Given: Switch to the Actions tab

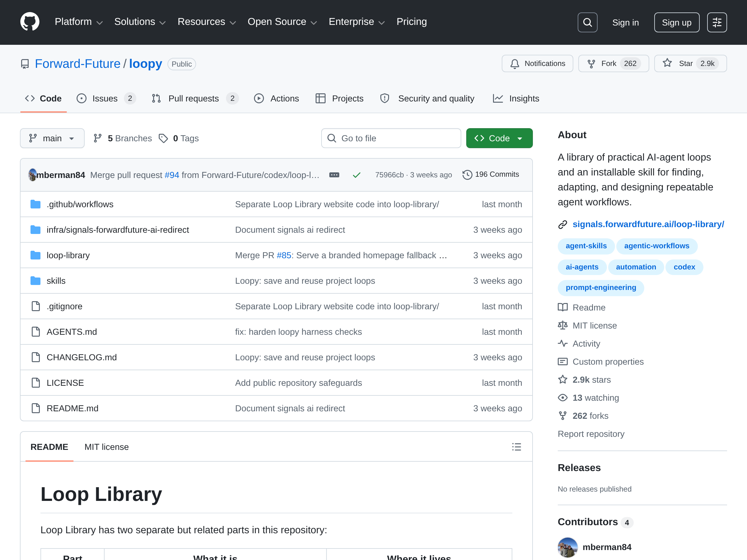Looking at the screenshot, I should [x=276, y=99].
